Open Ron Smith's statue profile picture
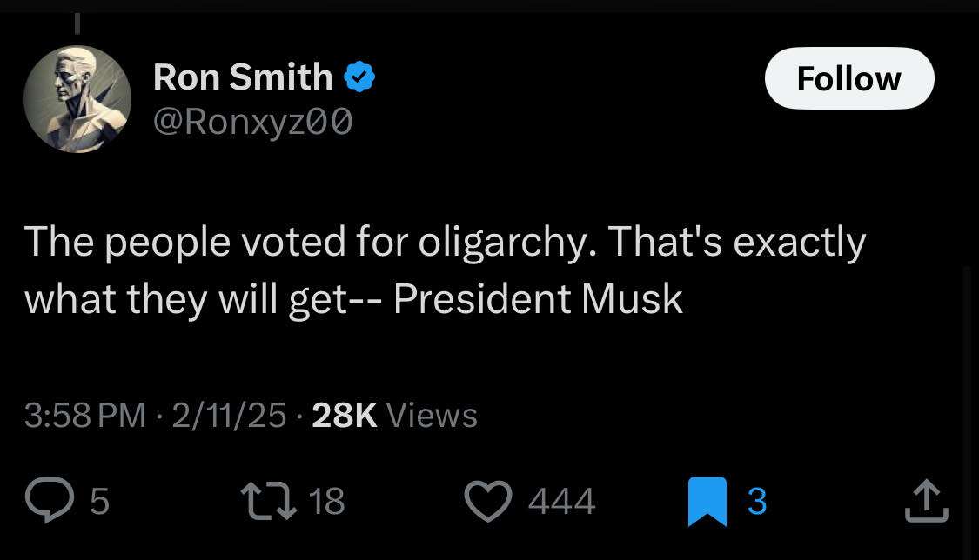This screenshot has width=979, height=560. (77, 99)
